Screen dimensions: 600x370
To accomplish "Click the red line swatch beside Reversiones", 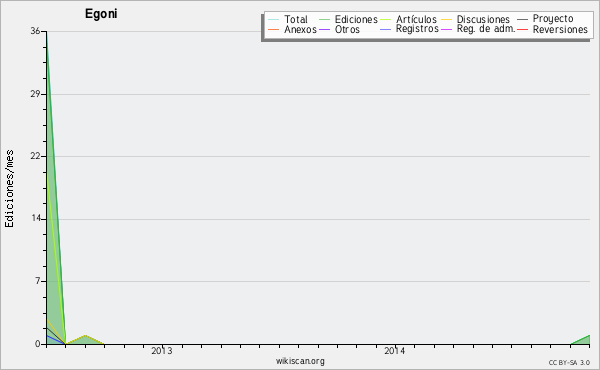I will pyautogui.click(x=522, y=29).
